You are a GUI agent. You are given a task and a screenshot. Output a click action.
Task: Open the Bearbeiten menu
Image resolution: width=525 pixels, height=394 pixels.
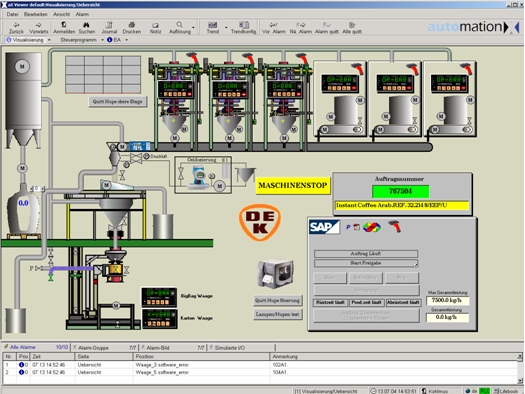(35, 14)
